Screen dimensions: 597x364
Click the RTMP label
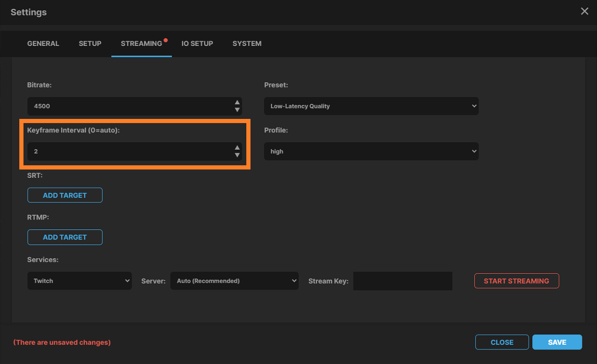tap(38, 217)
